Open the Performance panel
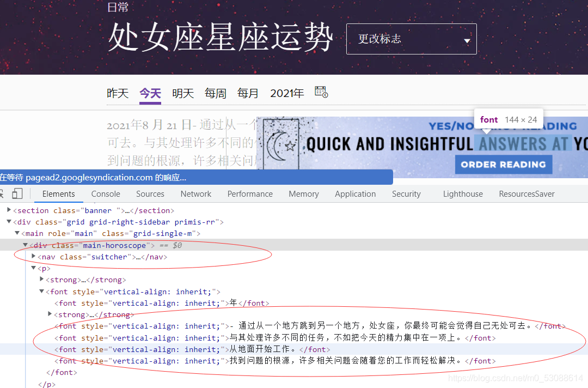 250,194
